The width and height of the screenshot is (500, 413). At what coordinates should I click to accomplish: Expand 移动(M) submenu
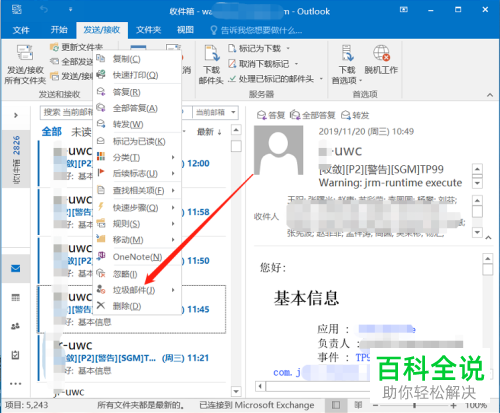click(x=137, y=240)
